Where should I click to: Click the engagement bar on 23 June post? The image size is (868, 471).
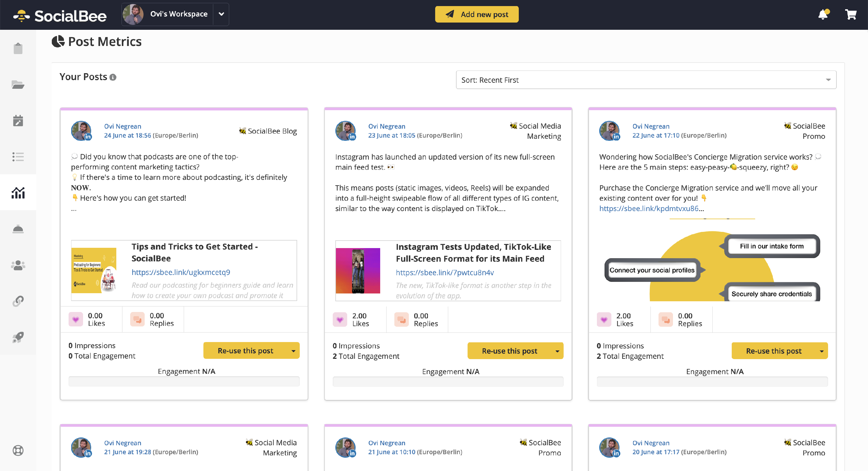(448, 382)
